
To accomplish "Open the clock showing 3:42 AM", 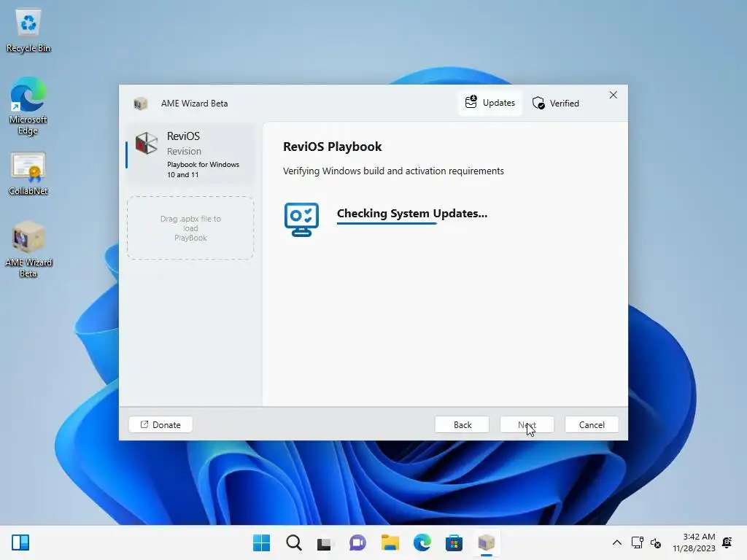I will pos(694,542).
